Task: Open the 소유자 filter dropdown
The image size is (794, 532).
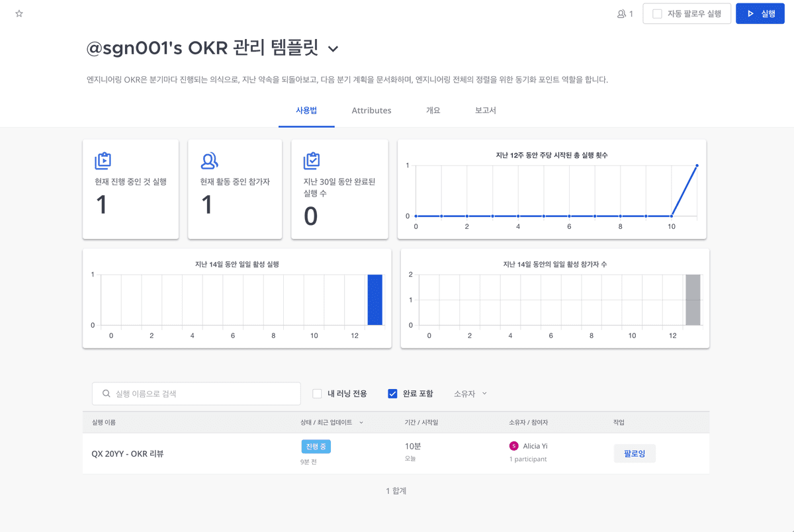Action: click(470, 394)
